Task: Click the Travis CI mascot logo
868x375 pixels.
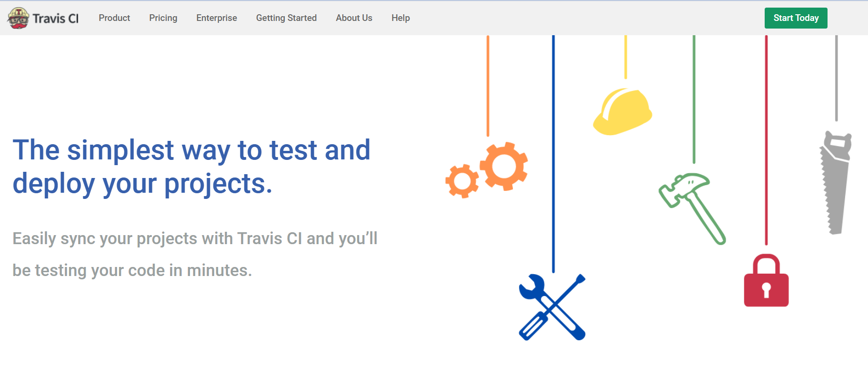Action: pyautogui.click(x=18, y=18)
